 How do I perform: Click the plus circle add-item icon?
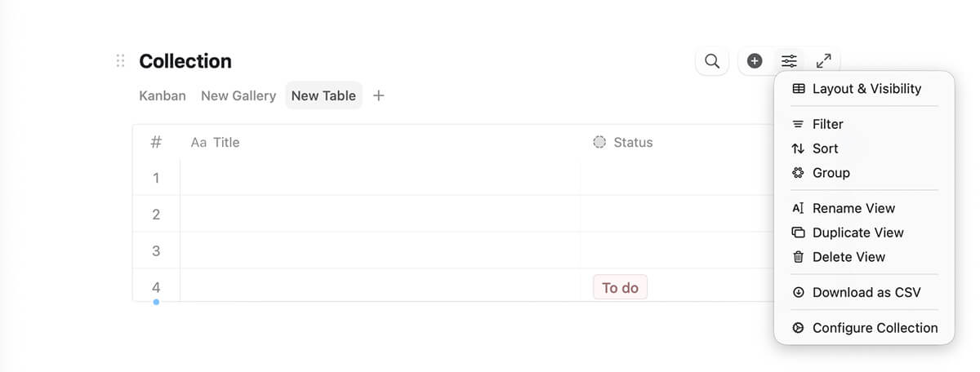[755, 61]
